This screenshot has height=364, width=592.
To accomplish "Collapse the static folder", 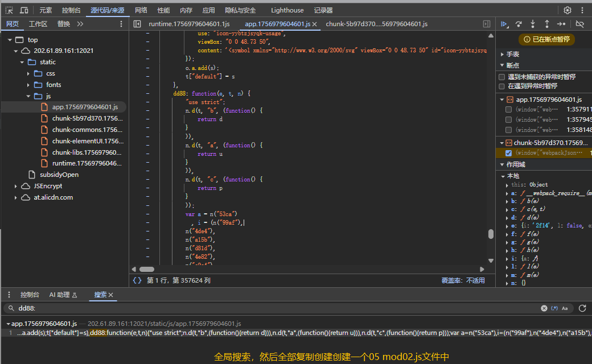I will tap(22, 62).
